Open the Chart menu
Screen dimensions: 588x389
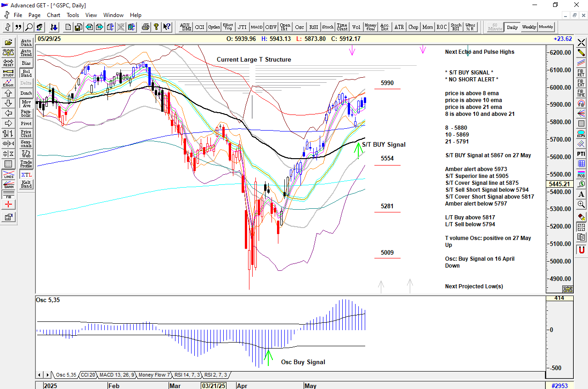pyautogui.click(x=53, y=15)
